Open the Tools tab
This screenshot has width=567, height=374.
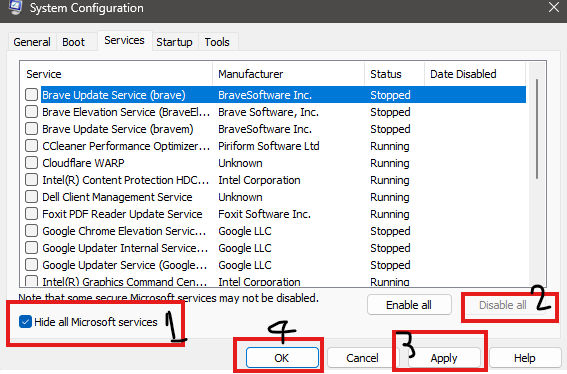(217, 42)
